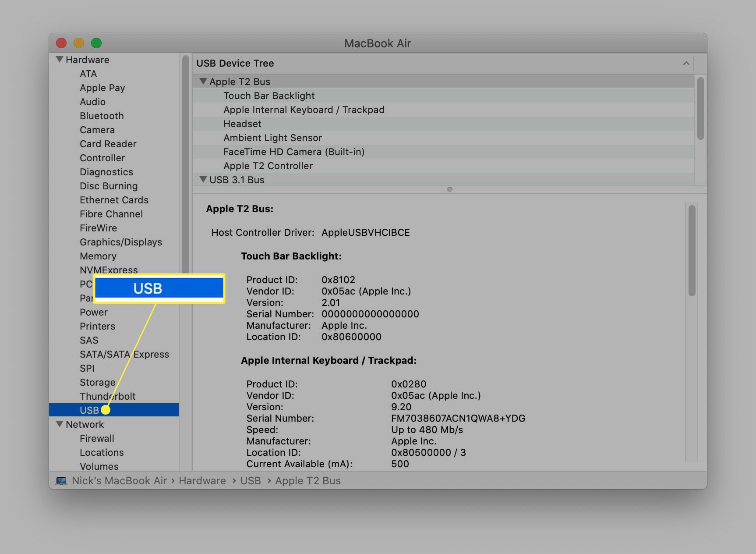Viewport: 756px width, 554px height.
Task: Collapse the Apple T2 Bus disclosure triangle
Action: tap(203, 81)
